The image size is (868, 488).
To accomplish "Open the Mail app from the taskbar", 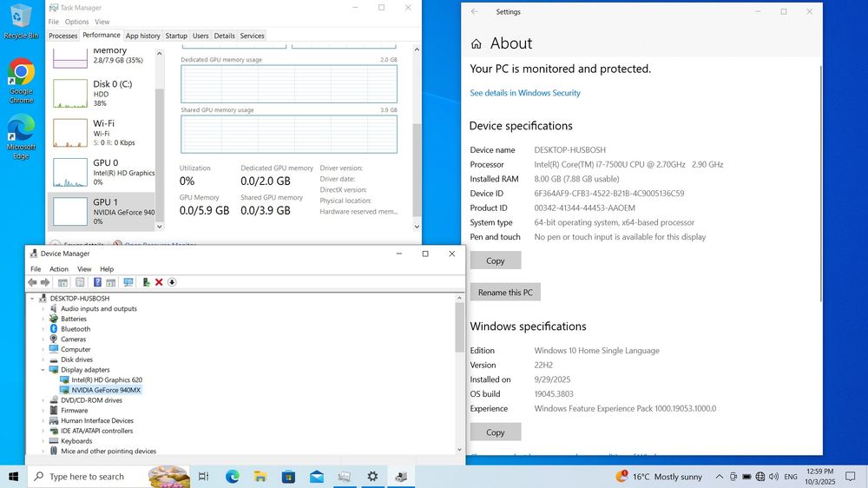I will (317, 477).
